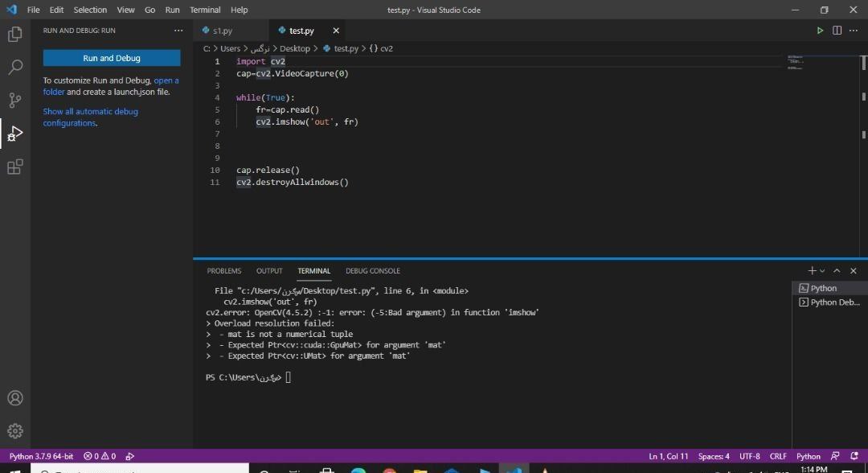Click the VS Code logo in title bar
The image size is (868, 473).
coord(11,10)
